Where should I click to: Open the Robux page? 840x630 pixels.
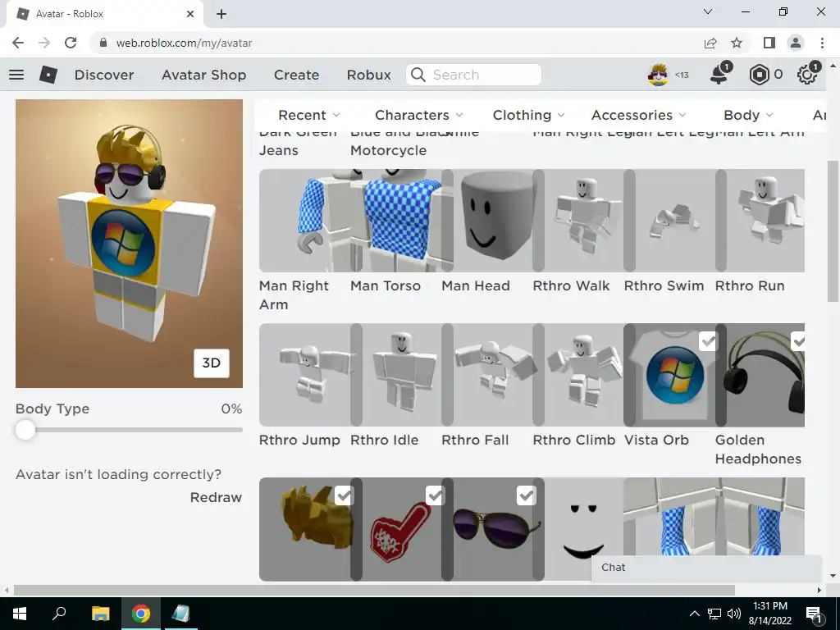(368, 75)
